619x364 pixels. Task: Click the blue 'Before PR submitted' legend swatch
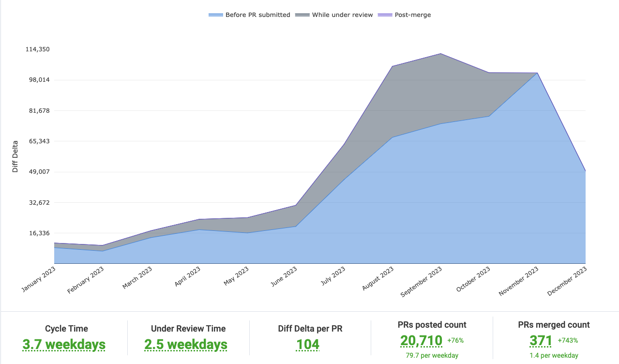[x=216, y=15]
